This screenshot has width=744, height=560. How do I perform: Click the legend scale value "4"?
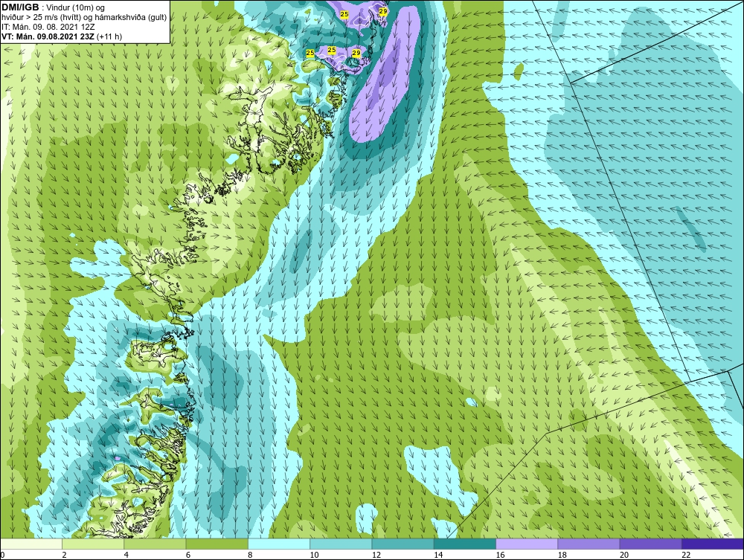[126, 555]
